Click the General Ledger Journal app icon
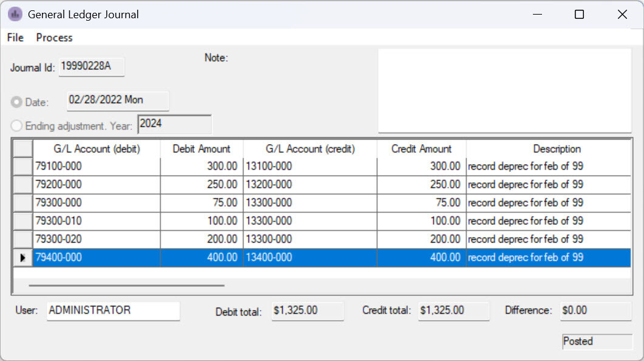Image resolution: width=644 pixels, height=361 pixels. point(15,15)
